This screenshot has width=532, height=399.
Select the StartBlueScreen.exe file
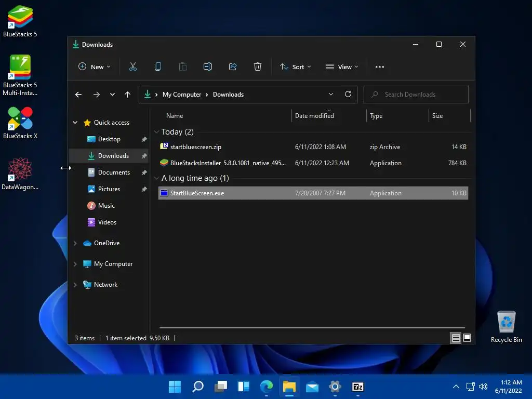point(313,193)
